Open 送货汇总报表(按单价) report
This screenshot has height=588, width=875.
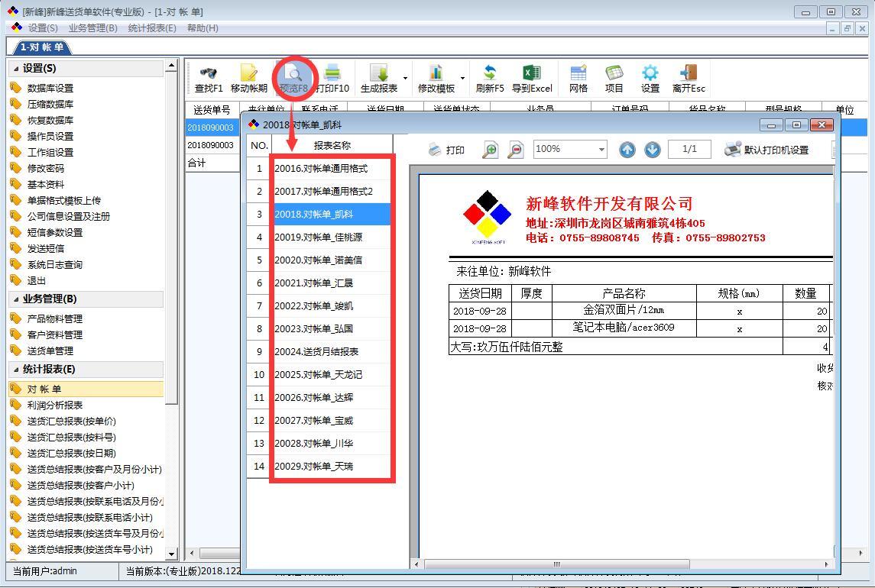(x=71, y=422)
